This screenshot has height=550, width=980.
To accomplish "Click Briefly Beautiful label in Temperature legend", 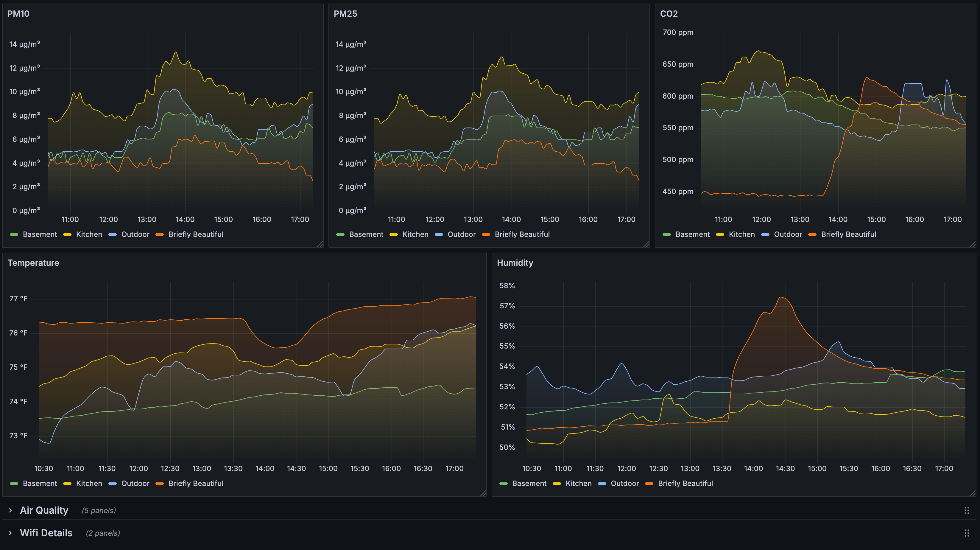I will [x=196, y=483].
